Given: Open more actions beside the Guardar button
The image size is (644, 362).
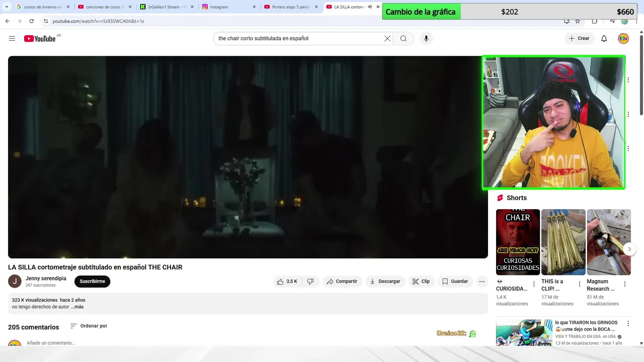Looking at the screenshot, I should pyautogui.click(x=482, y=282).
